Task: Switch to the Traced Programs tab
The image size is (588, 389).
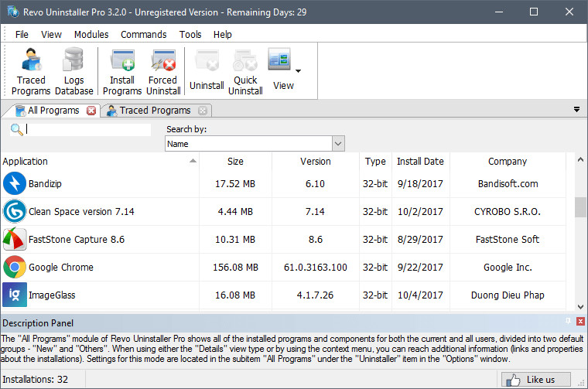Action: tap(155, 110)
